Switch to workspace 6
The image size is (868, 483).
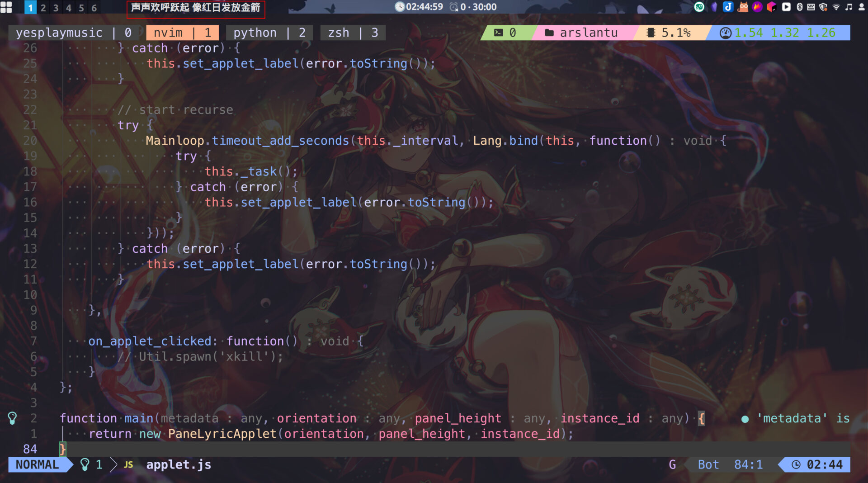pos(94,7)
